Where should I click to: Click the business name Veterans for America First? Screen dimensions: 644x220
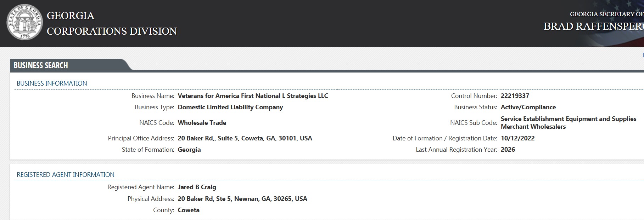pos(253,96)
